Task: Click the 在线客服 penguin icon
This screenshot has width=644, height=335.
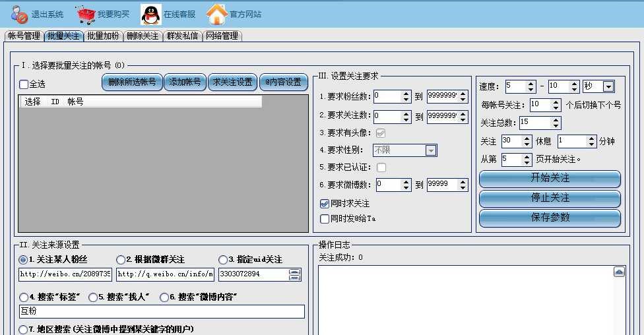Action: pos(150,15)
